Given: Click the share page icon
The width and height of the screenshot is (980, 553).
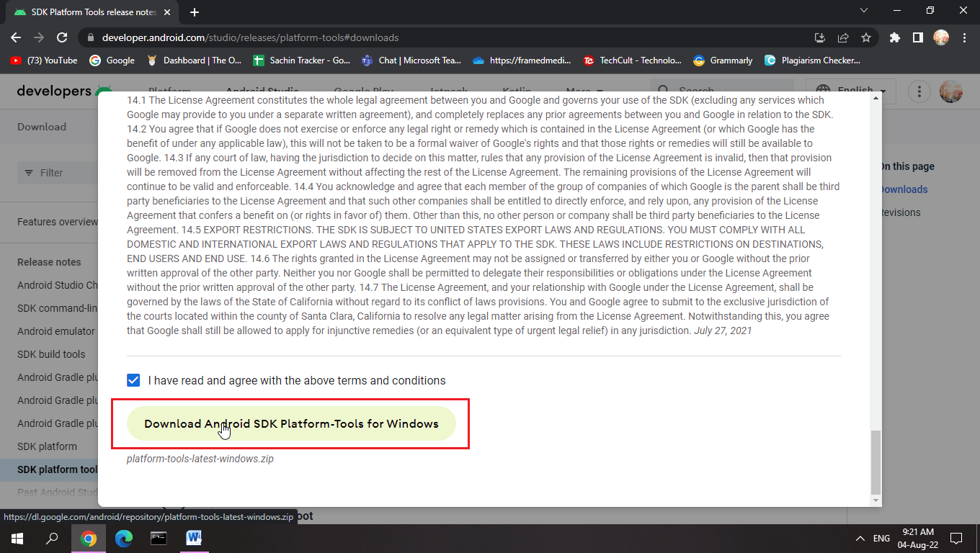Looking at the screenshot, I should coord(843,37).
